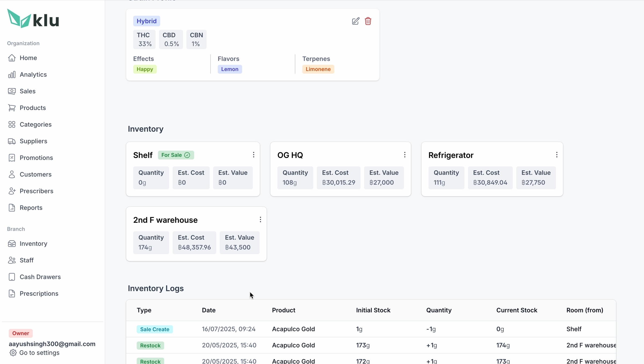Click the Hybrid strain badge
Screen dimensions: 644x364
[147, 21]
